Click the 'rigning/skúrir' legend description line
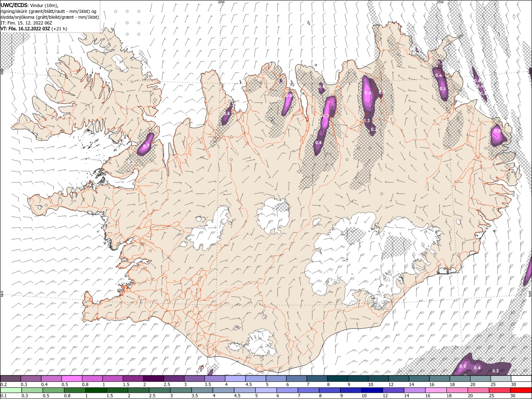The image size is (532, 399). 49,11
